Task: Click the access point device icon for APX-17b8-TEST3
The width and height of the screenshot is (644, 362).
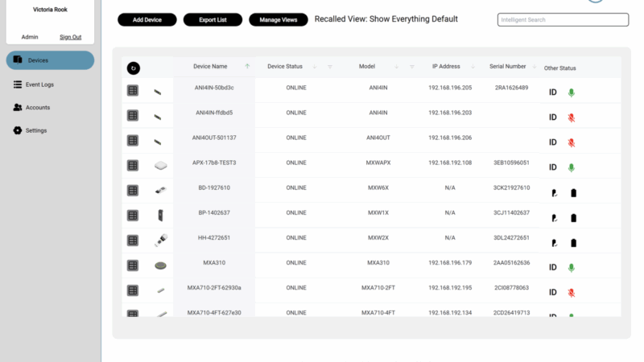Action: coord(160,166)
